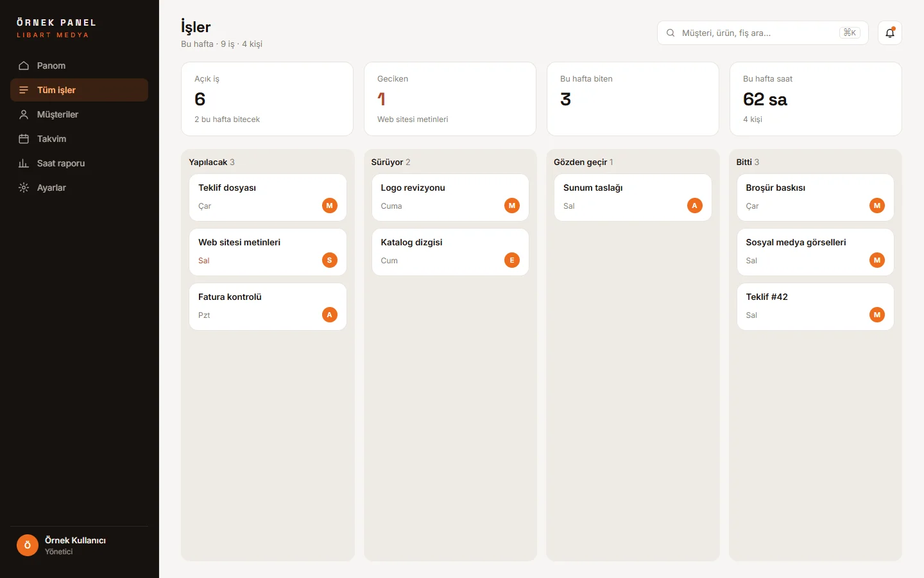Open Müşteriler from the sidebar
Screen dimensions: 924x578
[x=79, y=114]
